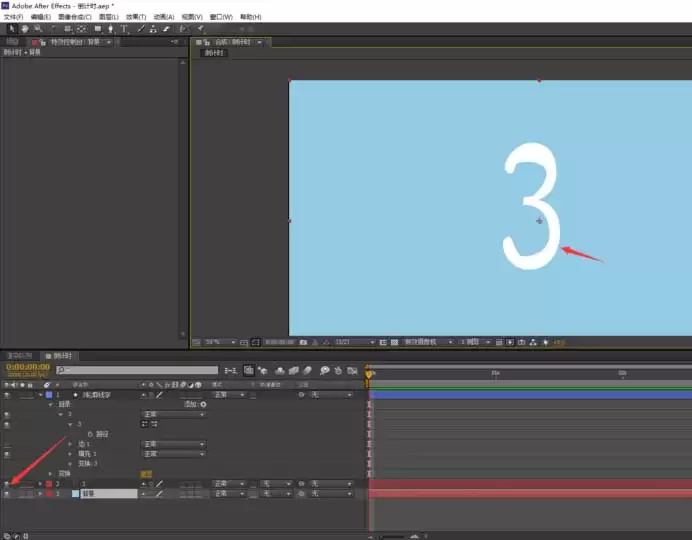The image size is (692, 540).
Task: Open the Window (W) menu
Action: tap(221, 17)
